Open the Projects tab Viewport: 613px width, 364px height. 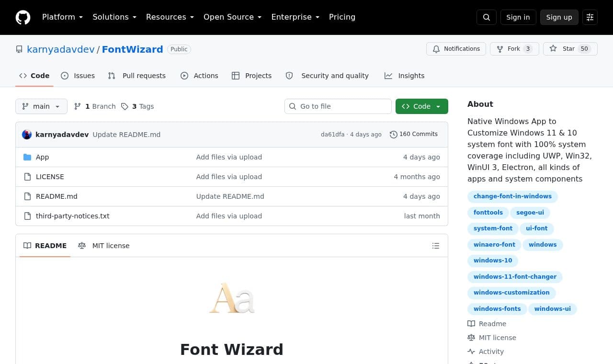point(251,76)
